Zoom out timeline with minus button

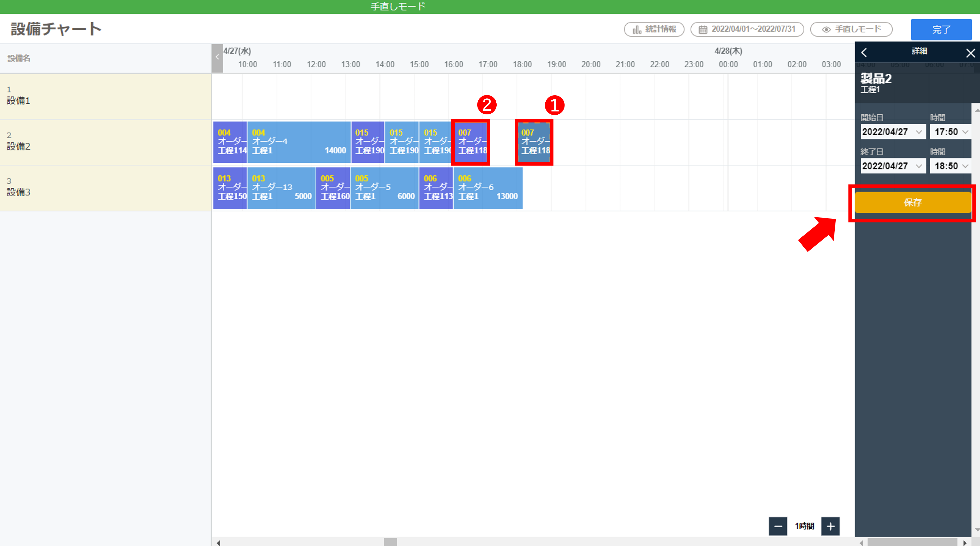point(778,526)
